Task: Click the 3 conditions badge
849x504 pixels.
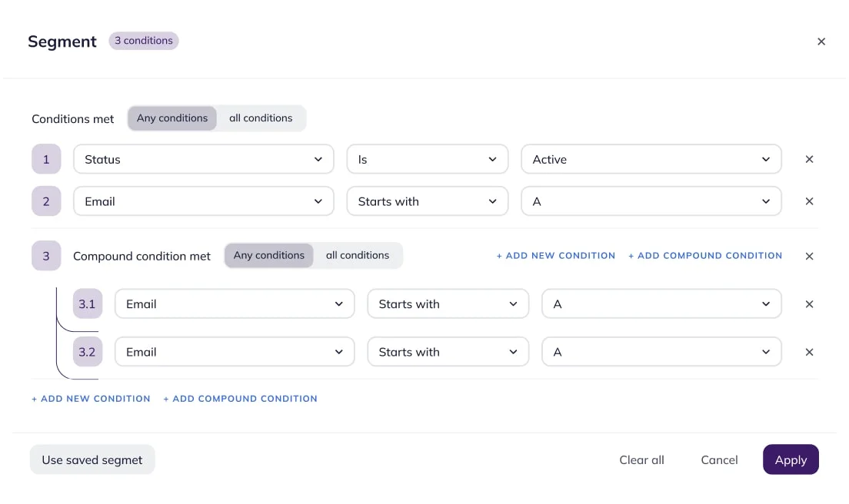Action: (144, 41)
